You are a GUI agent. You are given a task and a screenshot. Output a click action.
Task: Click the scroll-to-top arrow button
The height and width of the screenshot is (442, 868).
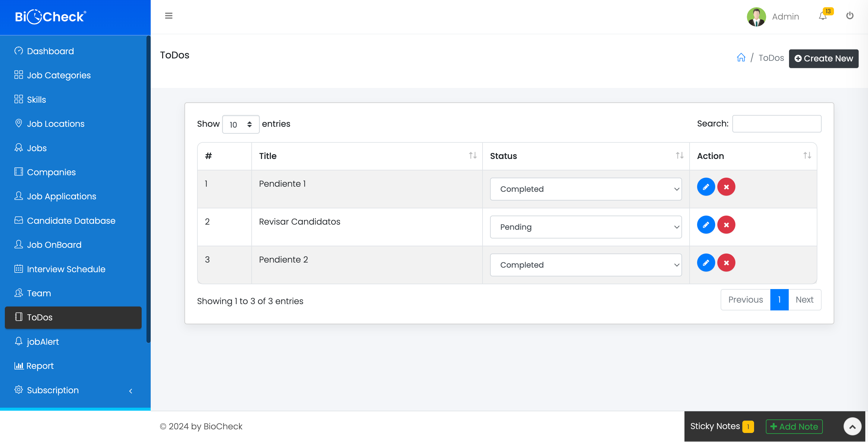point(852,427)
